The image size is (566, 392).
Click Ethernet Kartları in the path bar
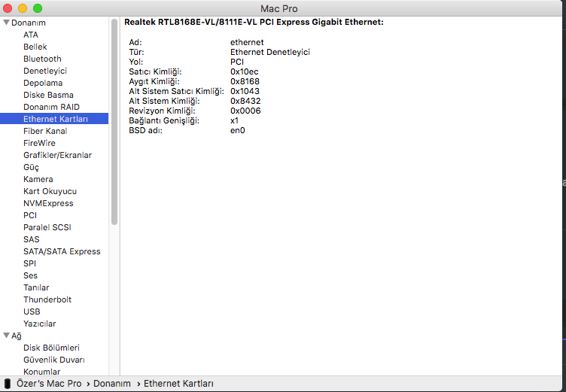178,383
